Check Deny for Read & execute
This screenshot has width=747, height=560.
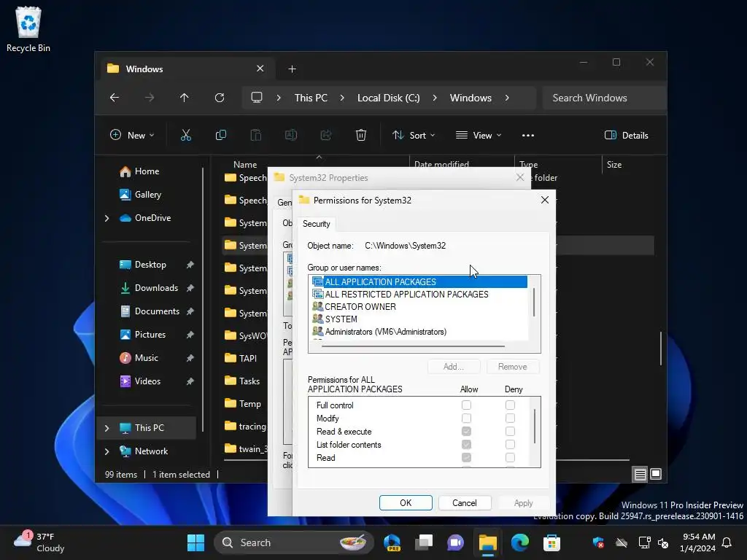(x=510, y=432)
